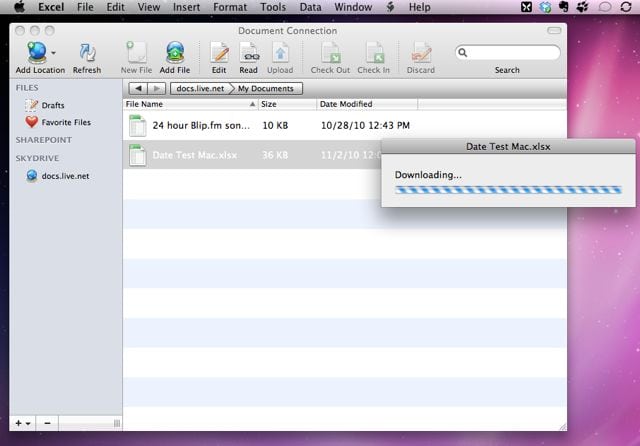Image resolution: width=640 pixels, height=446 pixels.
Task: Click the 36 KB size cell
Action: (275, 155)
